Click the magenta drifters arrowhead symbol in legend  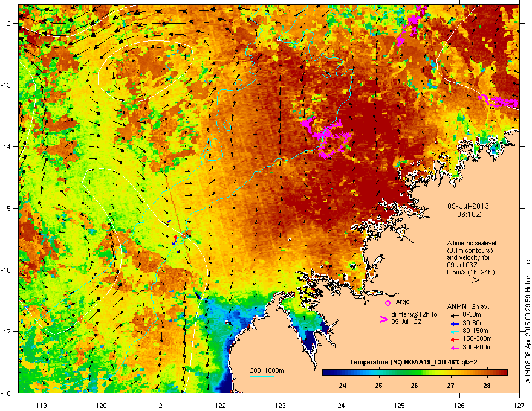pos(383,319)
